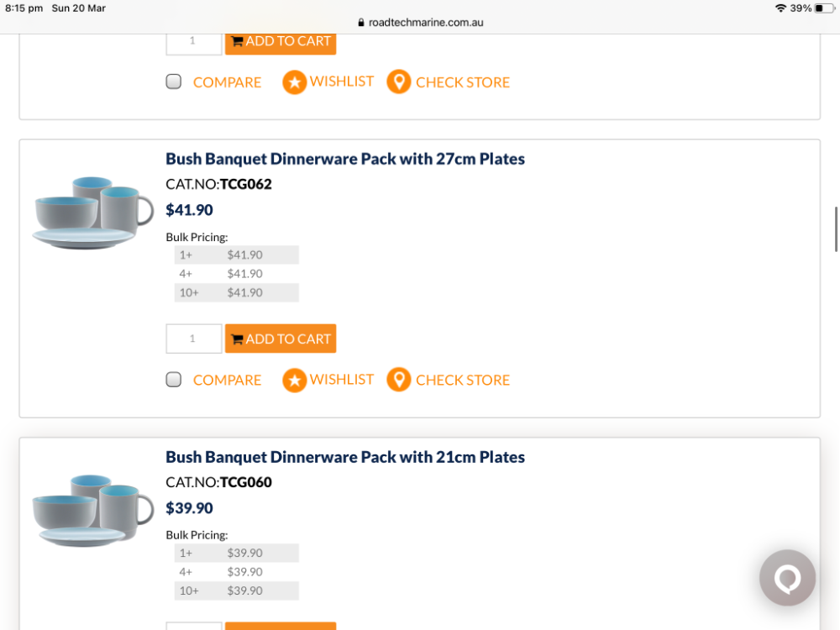Click the top Check Store location pin icon
The height and width of the screenshot is (630, 840).
click(x=398, y=81)
